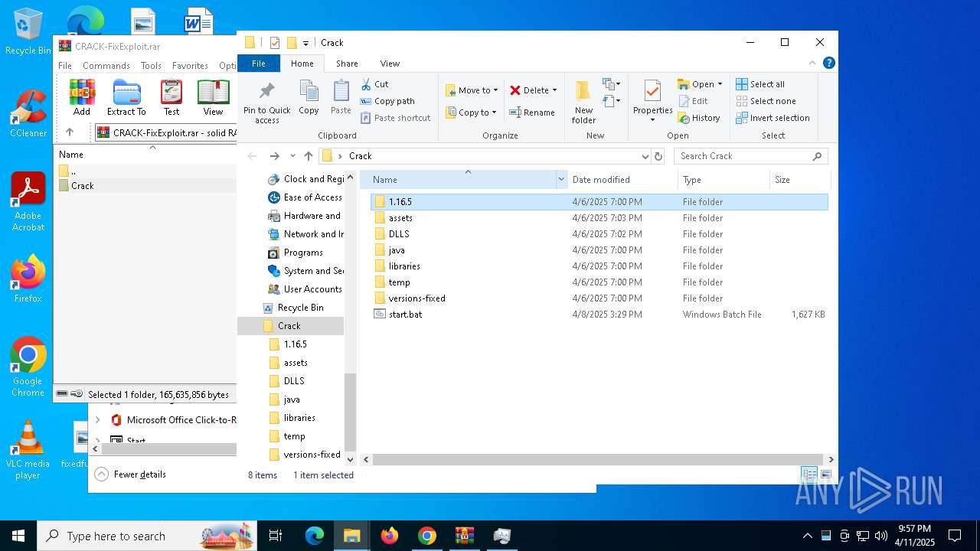Click the Edit item in Open group
Viewport: 980px width, 551px height.
pyautogui.click(x=694, y=101)
